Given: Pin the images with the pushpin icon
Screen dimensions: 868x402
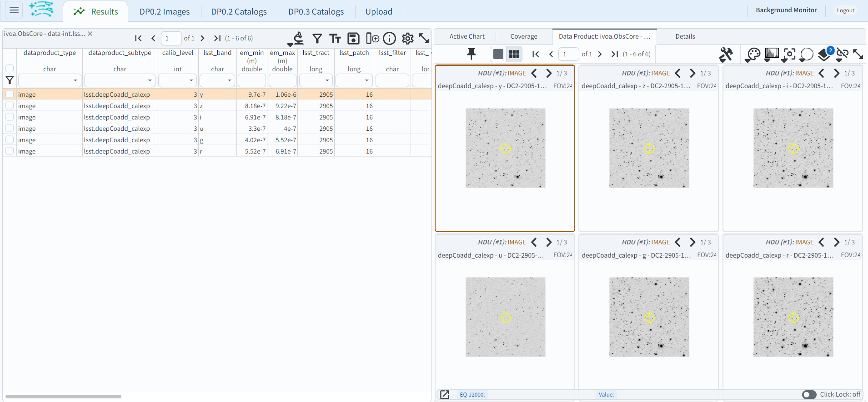Looking at the screenshot, I should click(x=472, y=54).
